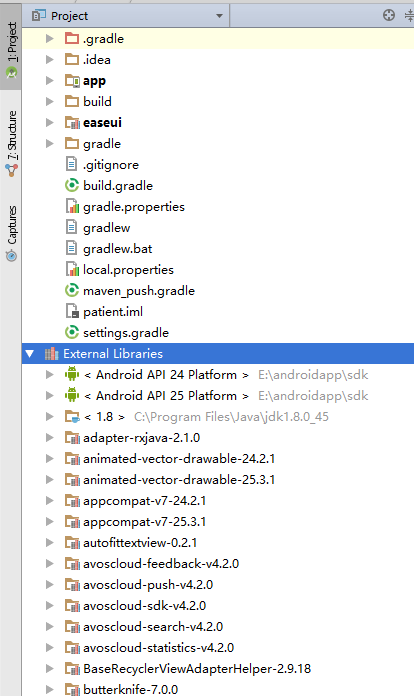Click the adapter-rxjava-2.1.0 library icon
This screenshot has width=414, height=696.
[72, 438]
